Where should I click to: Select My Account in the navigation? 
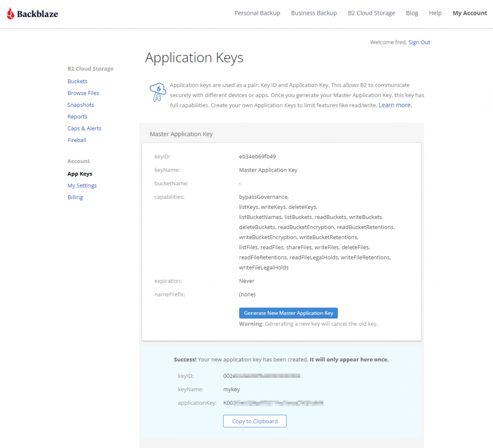(470, 13)
